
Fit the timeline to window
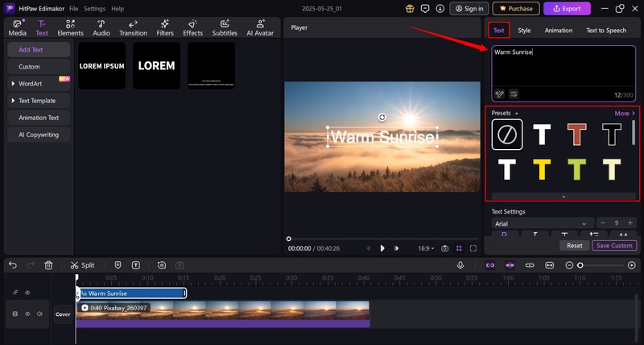point(550,265)
